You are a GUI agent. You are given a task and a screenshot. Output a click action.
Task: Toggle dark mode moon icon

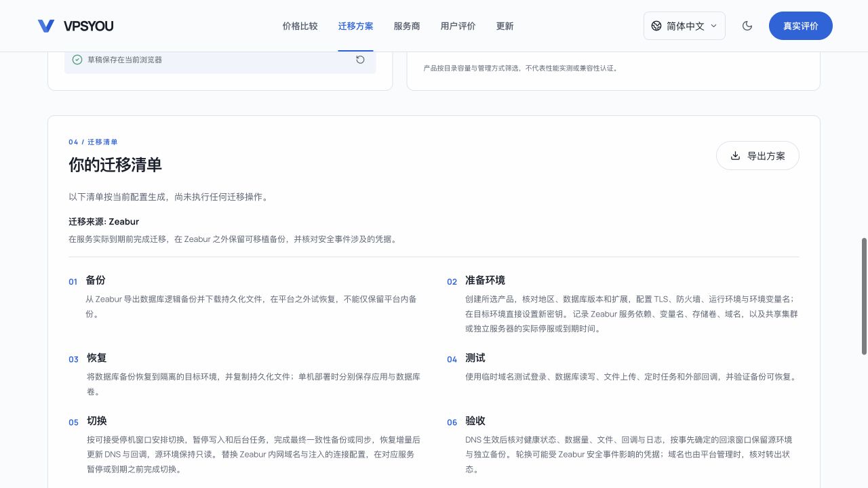[747, 26]
